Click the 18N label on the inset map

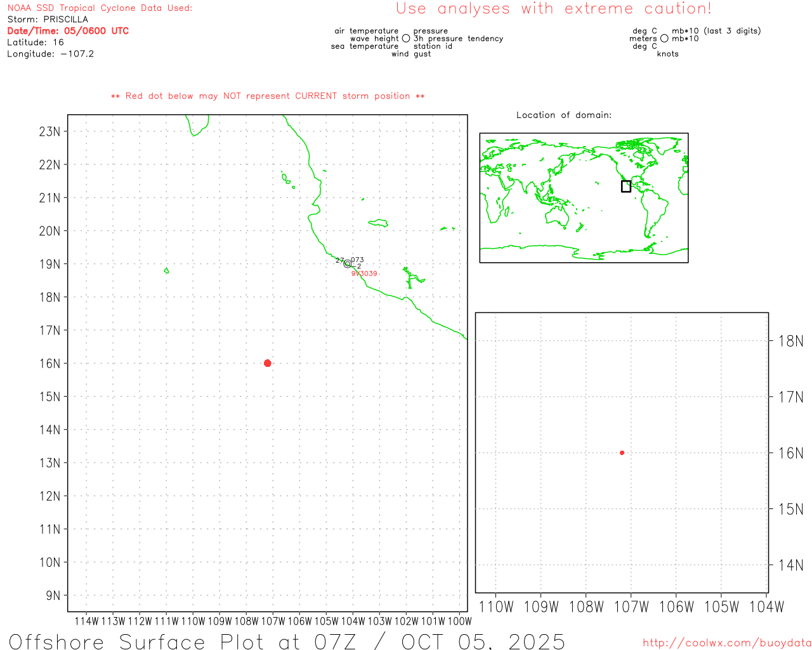(790, 341)
